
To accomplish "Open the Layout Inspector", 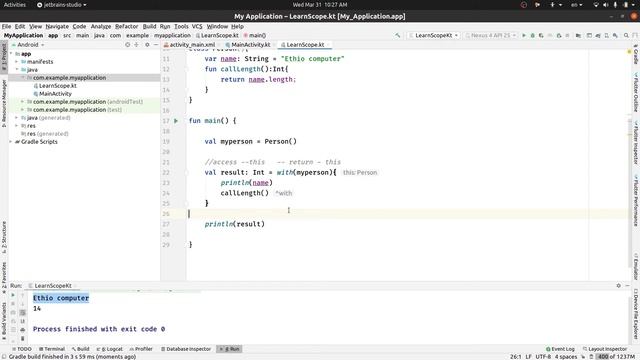I will [605, 349].
